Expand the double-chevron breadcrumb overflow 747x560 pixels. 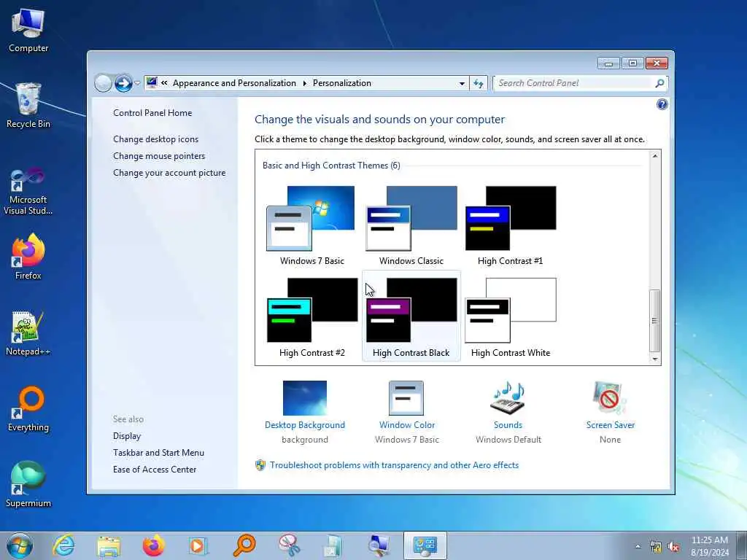click(x=164, y=83)
